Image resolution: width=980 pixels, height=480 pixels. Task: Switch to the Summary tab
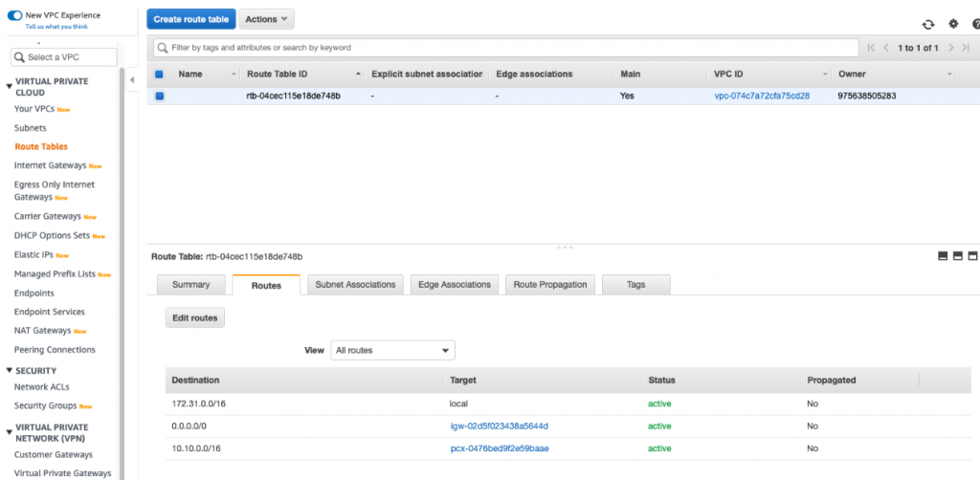click(190, 285)
